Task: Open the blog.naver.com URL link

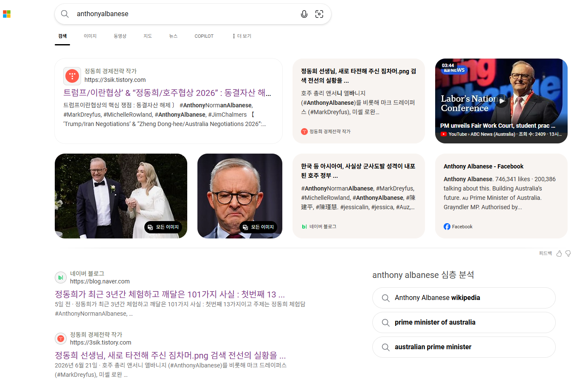Action: pos(100,281)
